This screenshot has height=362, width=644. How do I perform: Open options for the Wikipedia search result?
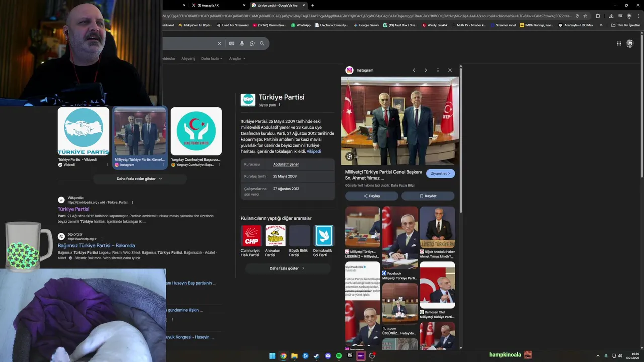click(132, 202)
